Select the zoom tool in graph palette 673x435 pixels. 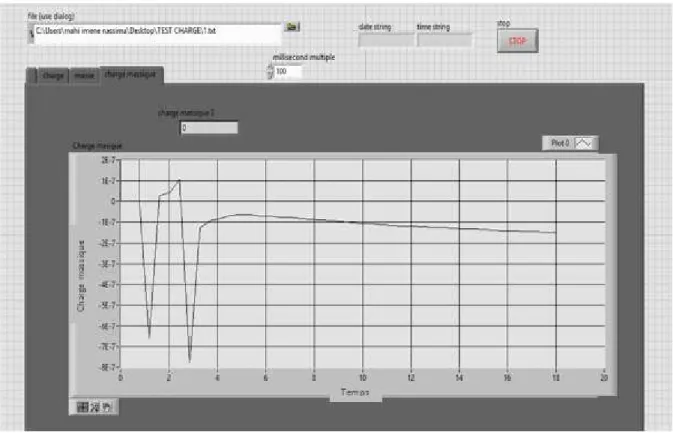[x=95, y=407]
